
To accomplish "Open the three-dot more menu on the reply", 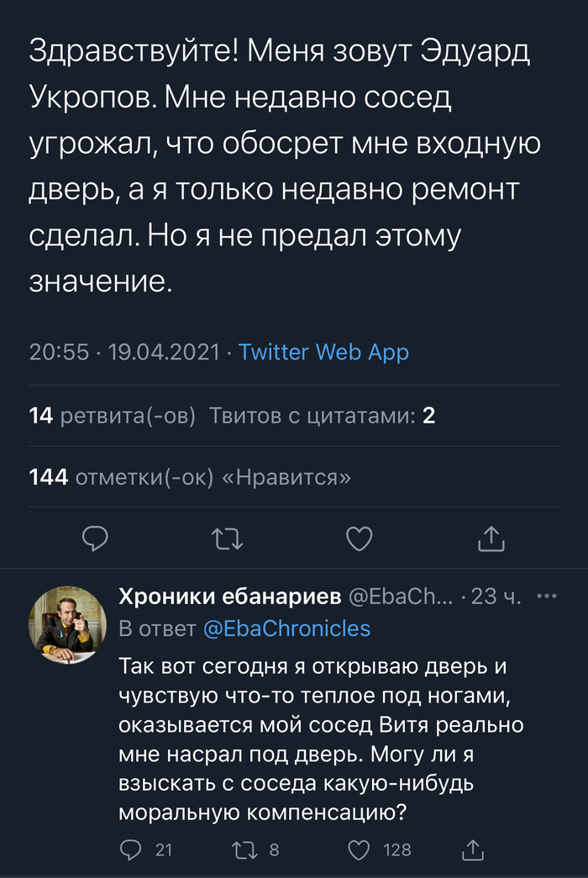I will click(x=547, y=597).
